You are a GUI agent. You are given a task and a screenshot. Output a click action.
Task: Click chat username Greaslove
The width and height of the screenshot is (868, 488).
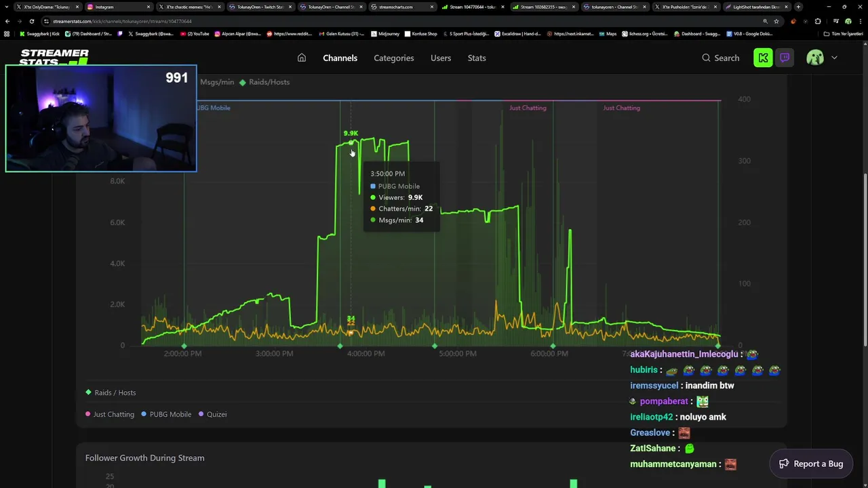[x=650, y=432]
